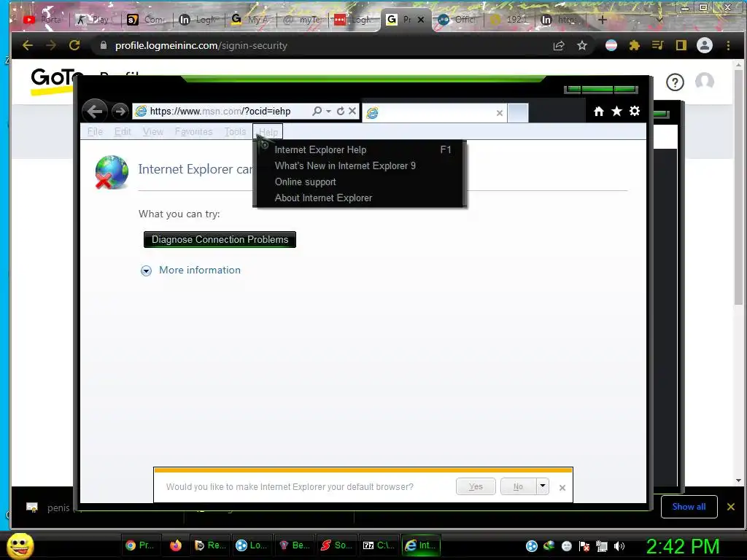The width and height of the screenshot is (747, 560).
Task: Switch to the myTe tab
Action: click(302, 20)
